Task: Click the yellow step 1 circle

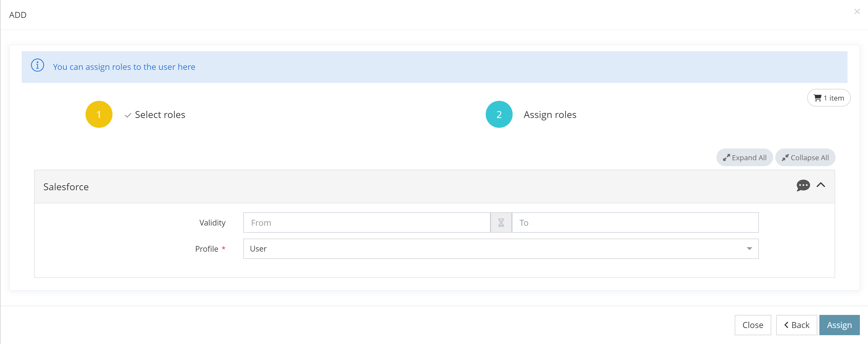Action: click(x=99, y=115)
